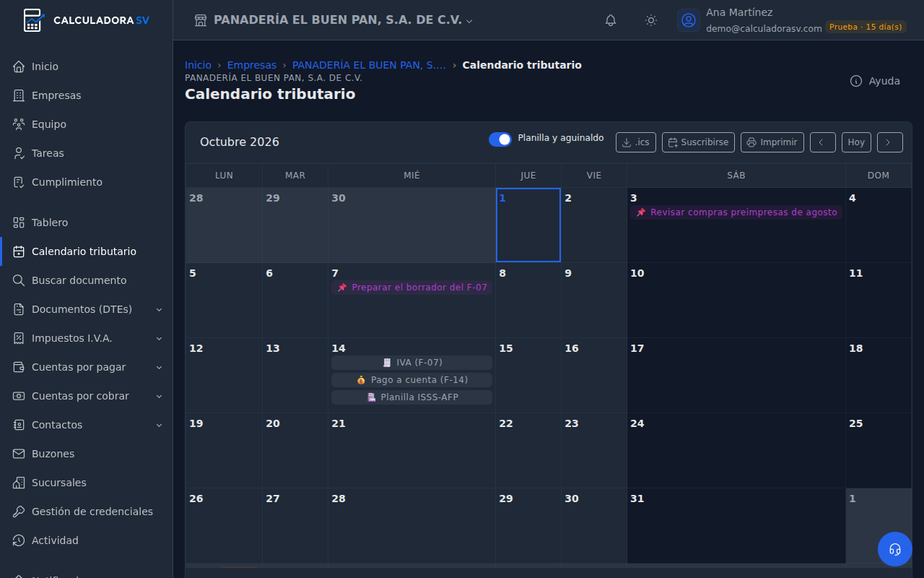Image resolution: width=924 pixels, height=578 pixels.
Task: Click the Hoy button
Action: click(856, 142)
